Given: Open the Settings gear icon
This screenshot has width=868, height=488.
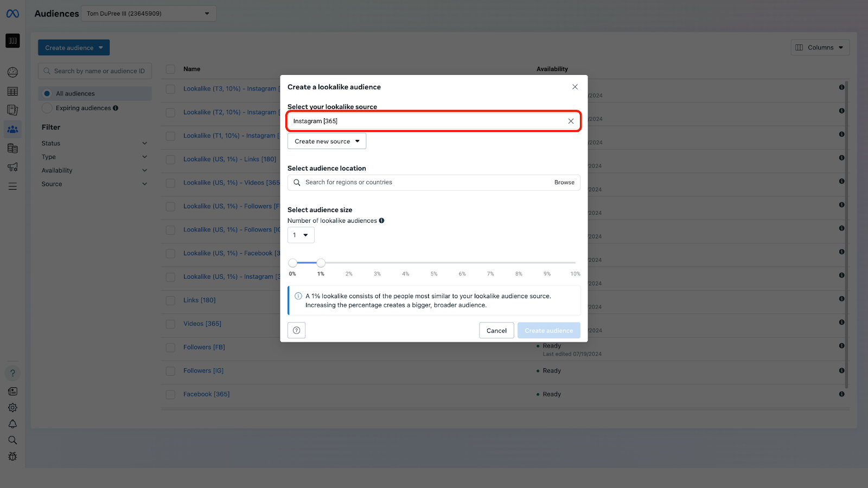Looking at the screenshot, I should [x=12, y=408].
